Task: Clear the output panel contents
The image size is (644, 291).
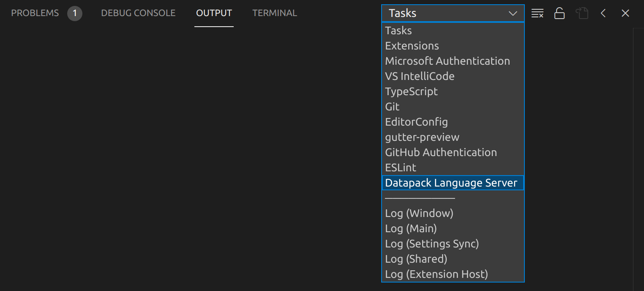Action: pyautogui.click(x=537, y=13)
